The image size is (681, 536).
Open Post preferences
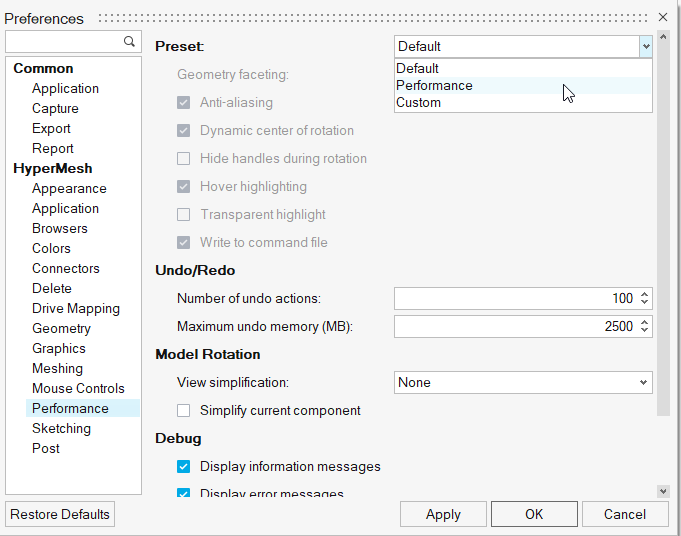46,448
